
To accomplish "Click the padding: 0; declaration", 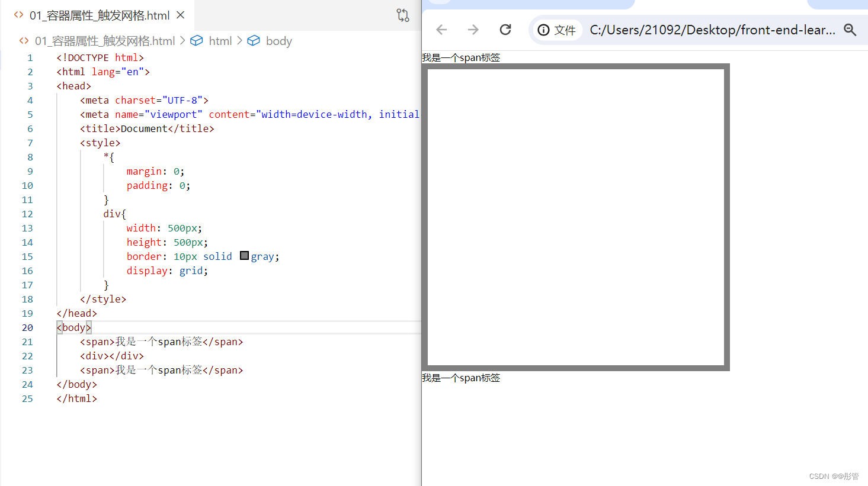I will click(x=158, y=185).
